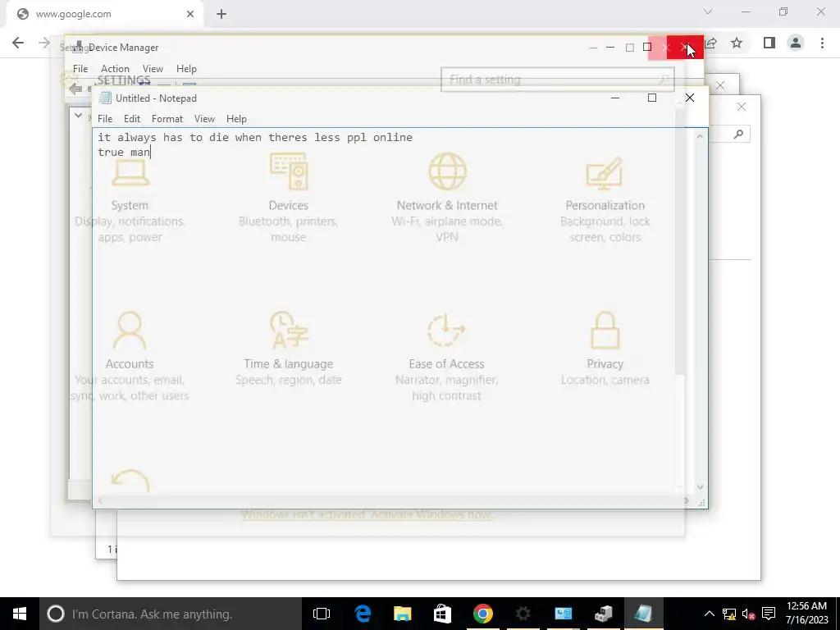Open the Personalization settings tile

point(605,199)
